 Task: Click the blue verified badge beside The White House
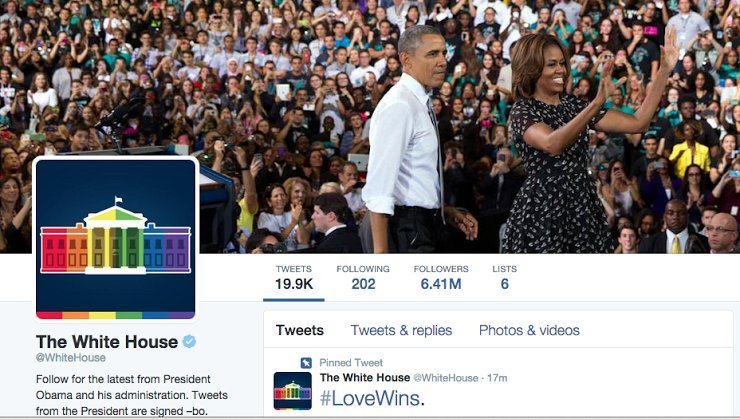(x=189, y=342)
